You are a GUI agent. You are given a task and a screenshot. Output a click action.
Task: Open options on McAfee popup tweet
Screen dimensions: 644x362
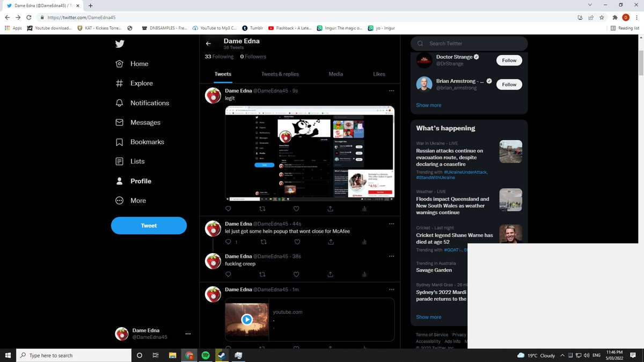[x=392, y=224]
